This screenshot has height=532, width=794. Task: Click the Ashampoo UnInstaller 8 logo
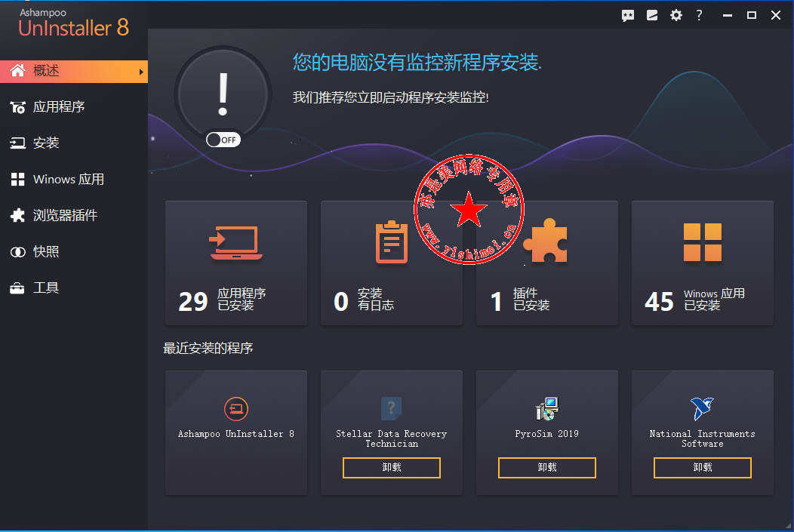tap(74, 23)
